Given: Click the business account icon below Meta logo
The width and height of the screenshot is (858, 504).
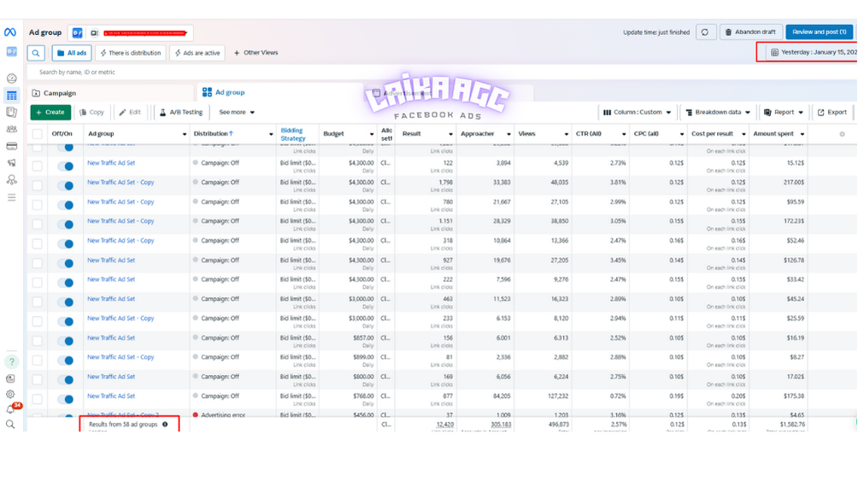Looking at the screenshot, I should [11, 52].
